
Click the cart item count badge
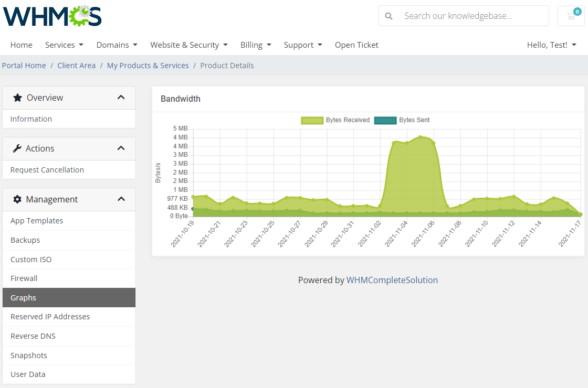pyautogui.click(x=577, y=12)
